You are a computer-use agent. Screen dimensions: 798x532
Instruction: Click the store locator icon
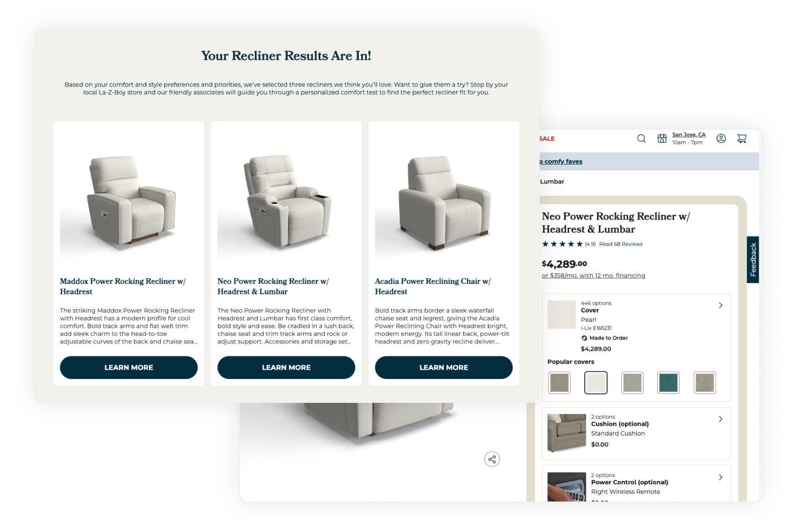point(662,139)
